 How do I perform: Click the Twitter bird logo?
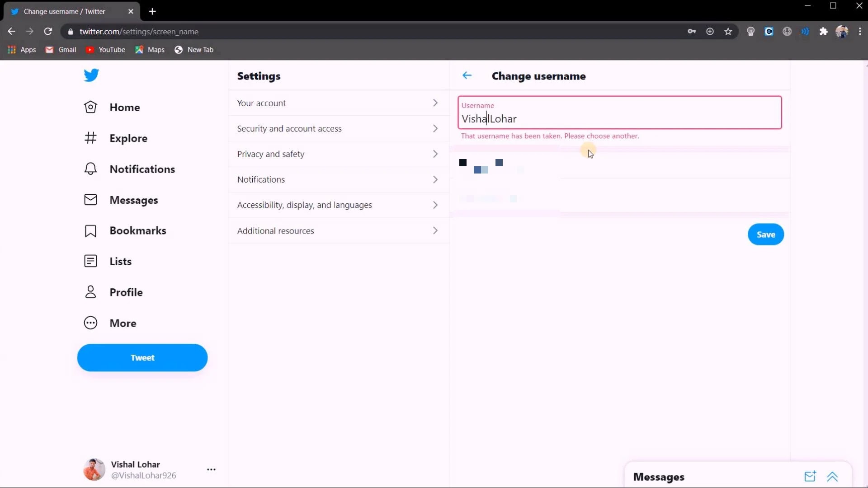point(91,75)
